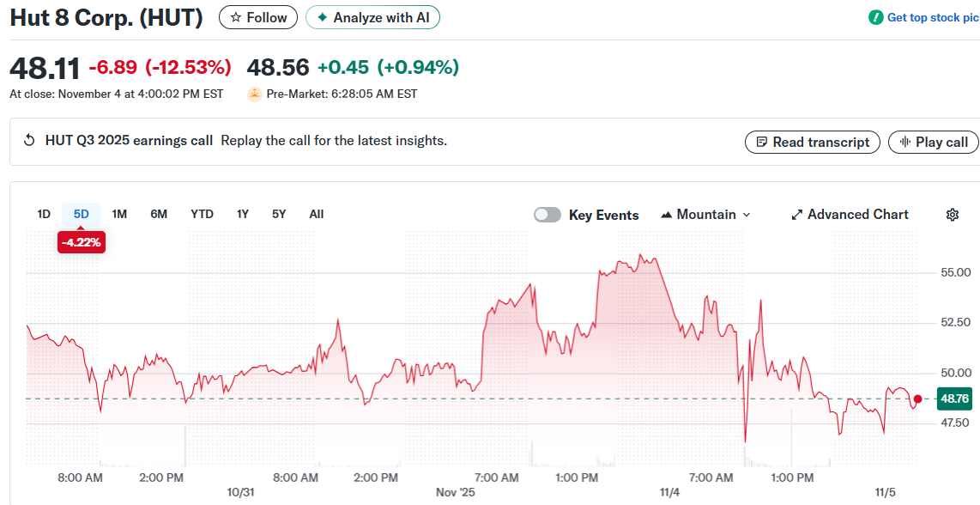Click the replay arrow icon beside earnings call text
Image resolution: width=980 pixels, height=505 pixels.
coord(28,140)
